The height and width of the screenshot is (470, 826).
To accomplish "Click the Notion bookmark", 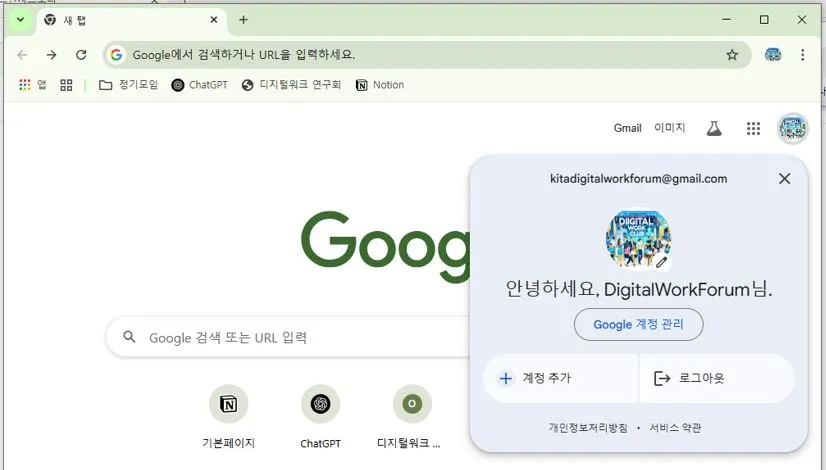I will tap(380, 85).
